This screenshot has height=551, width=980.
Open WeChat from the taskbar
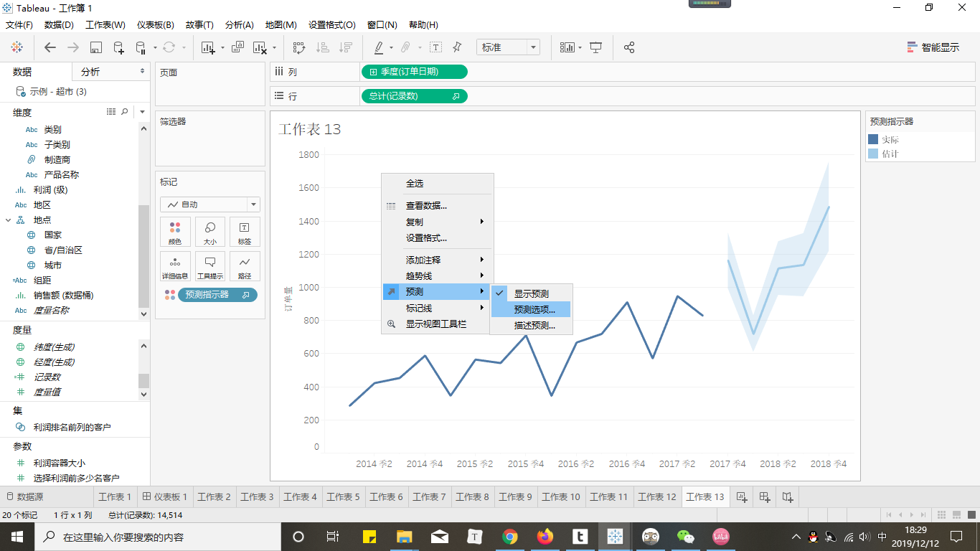[686, 537]
